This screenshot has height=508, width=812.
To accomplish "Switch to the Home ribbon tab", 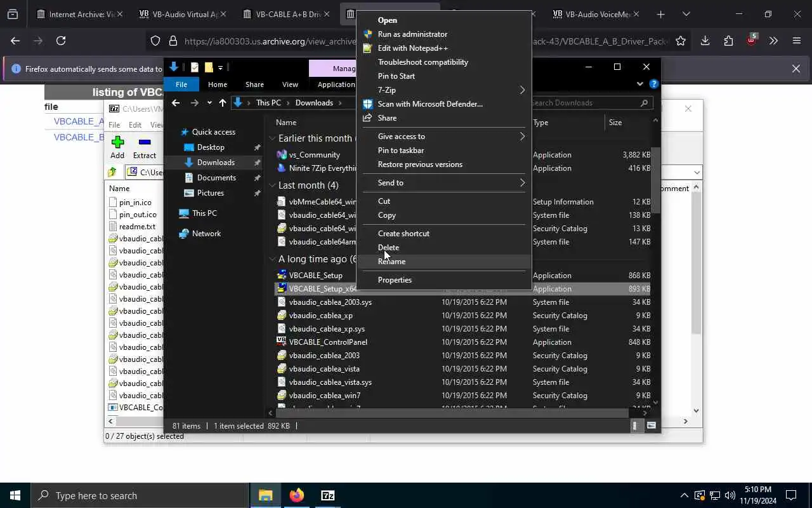I will (x=217, y=84).
